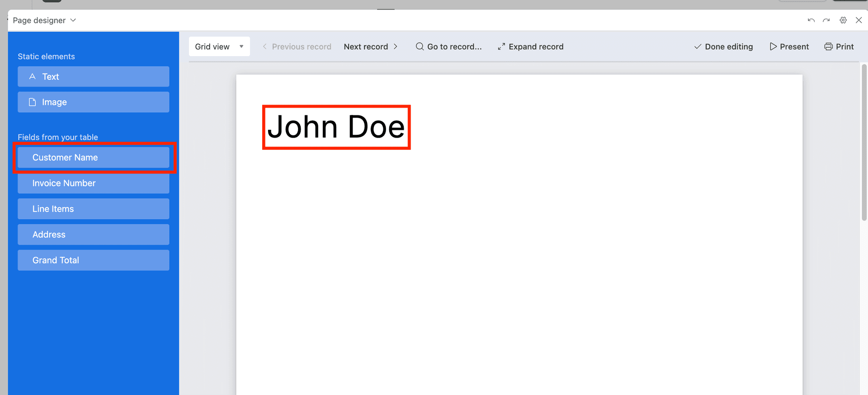Close the Page designer panel
868x395 pixels.
pyautogui.click(x=859, y=20)
